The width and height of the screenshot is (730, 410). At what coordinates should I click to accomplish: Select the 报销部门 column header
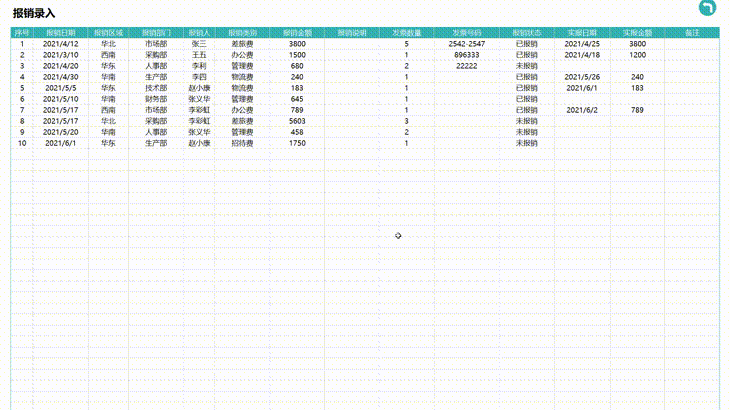[x=156, y=33]
